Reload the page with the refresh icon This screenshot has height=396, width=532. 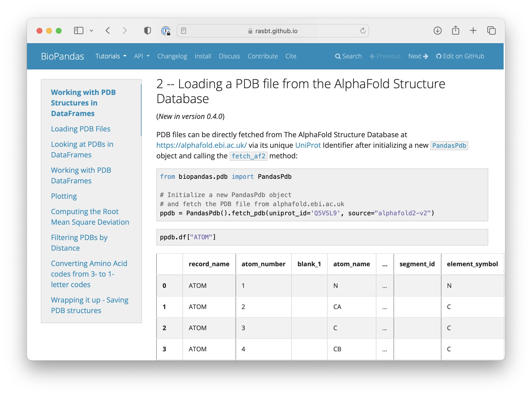(x=363, y=31)
